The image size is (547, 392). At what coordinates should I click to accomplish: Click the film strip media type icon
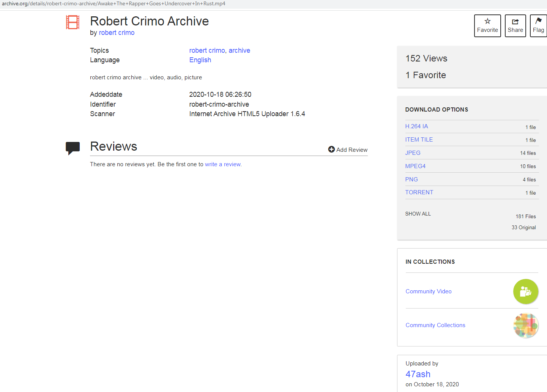[x=73, y=22]
